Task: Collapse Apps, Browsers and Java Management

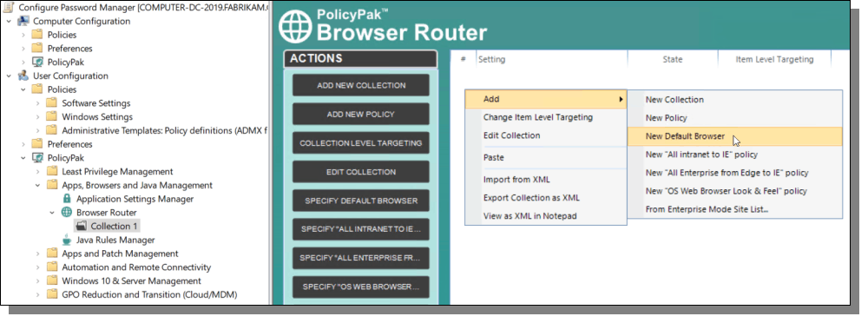Action: pyautogui.click(x=37, y=185)
